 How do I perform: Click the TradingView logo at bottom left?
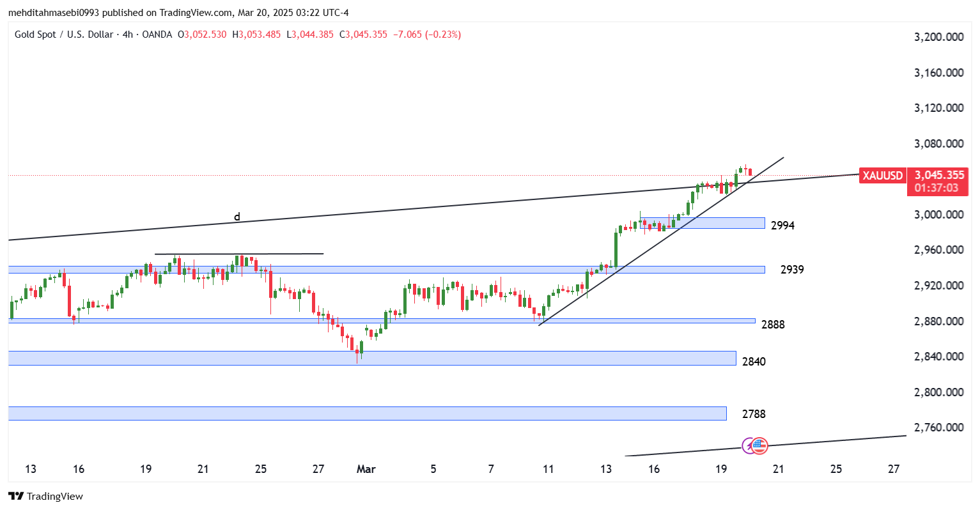click(x=45, y=496)
